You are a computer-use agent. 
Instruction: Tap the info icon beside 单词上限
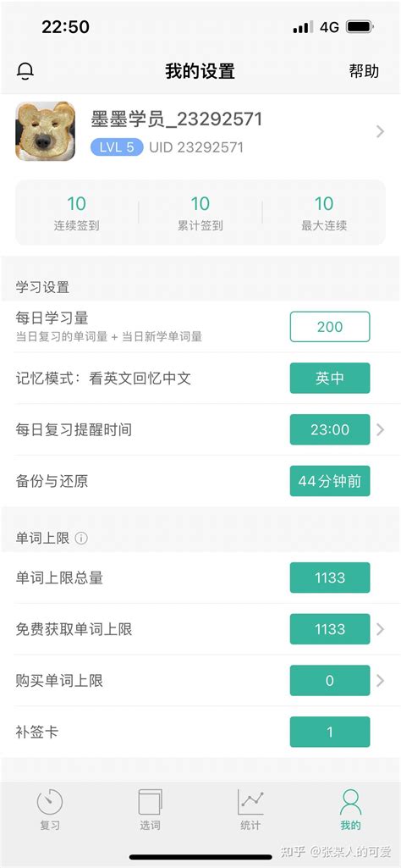81,538
